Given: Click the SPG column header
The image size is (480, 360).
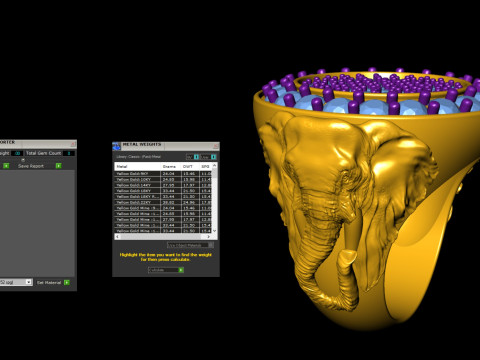Looking at the screenshot, I should [206, 166].
